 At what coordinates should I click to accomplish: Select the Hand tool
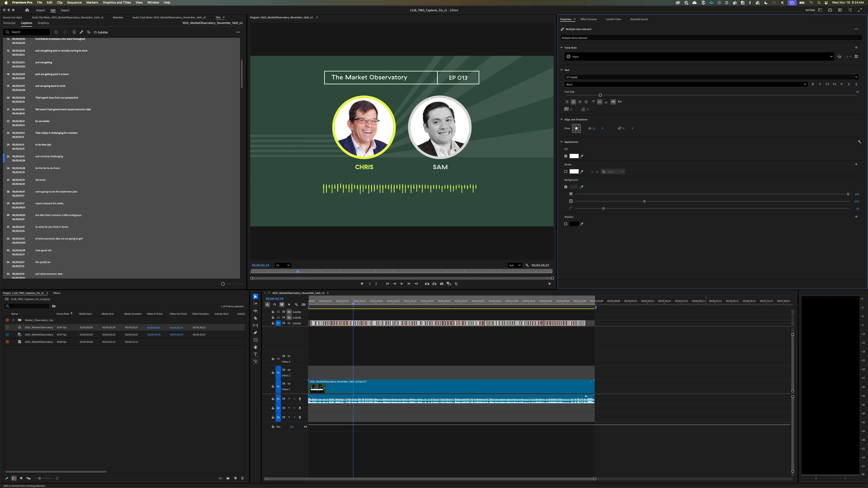coord(255,347)
